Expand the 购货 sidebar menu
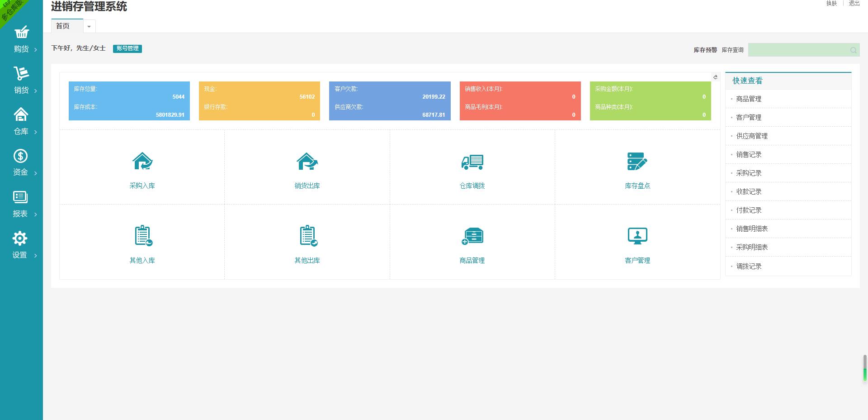This screenshot has width=868, height=420. tap(21, 39)
